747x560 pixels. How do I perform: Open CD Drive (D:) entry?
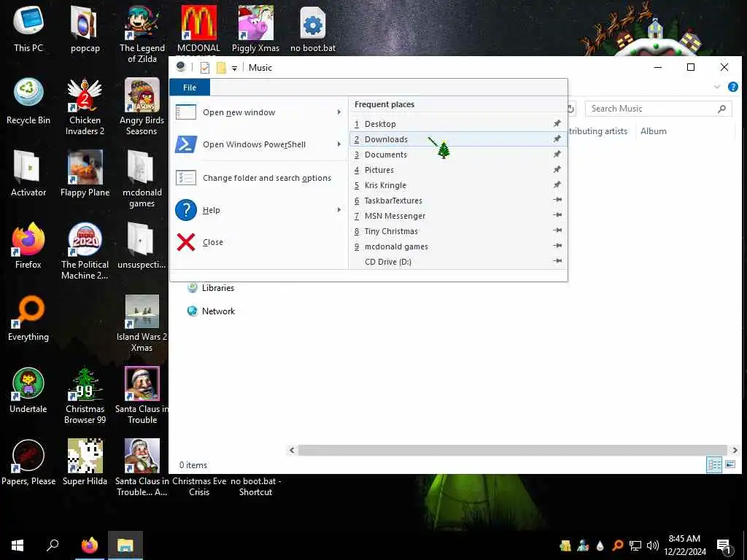tap(458, 262)
